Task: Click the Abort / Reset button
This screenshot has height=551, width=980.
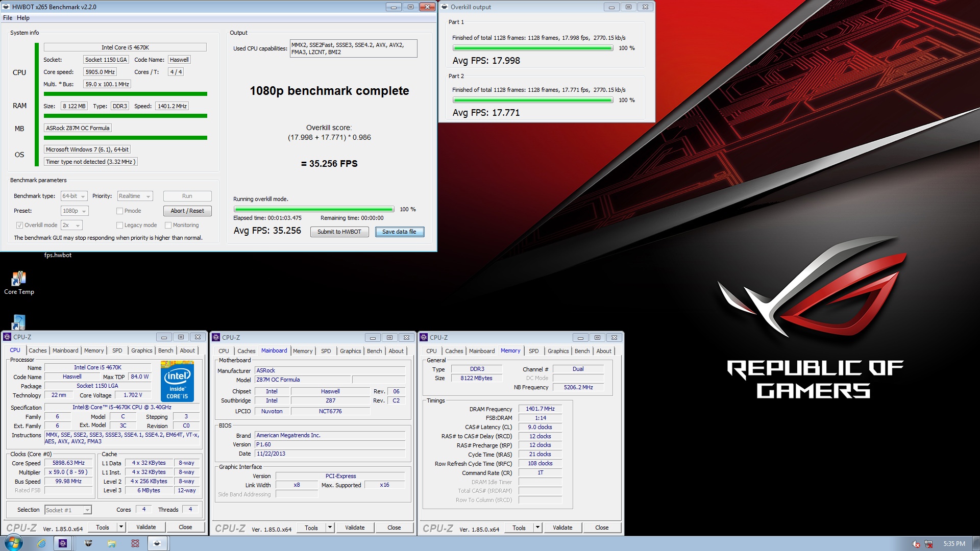Action: (187, 211)
